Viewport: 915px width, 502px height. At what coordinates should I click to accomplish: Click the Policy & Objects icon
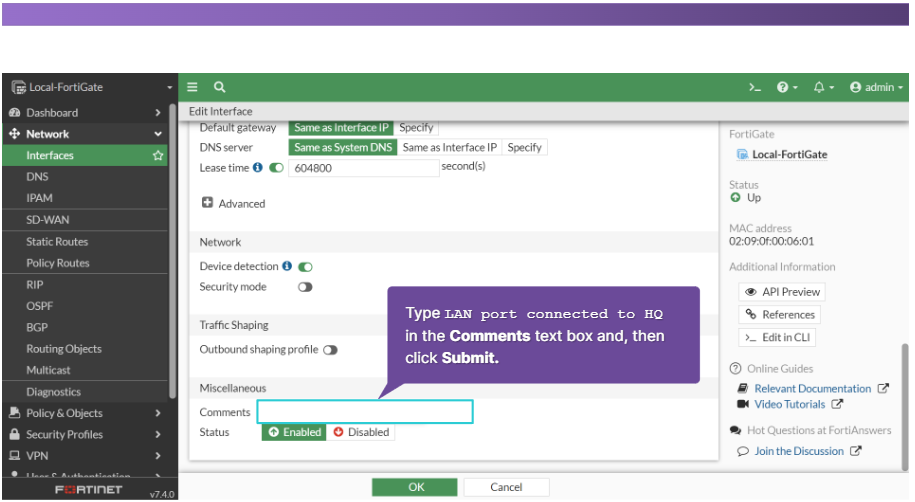tap(15, 413)
